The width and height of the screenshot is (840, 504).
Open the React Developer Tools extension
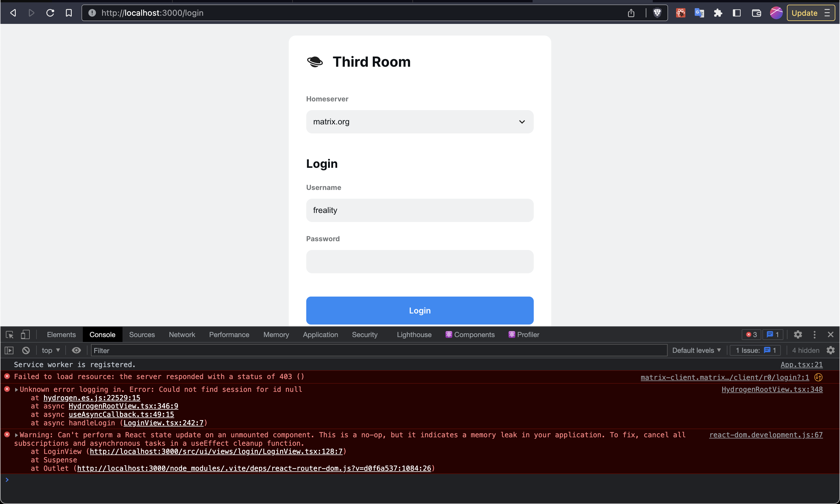pyautogui.click(x=680, y=13)
